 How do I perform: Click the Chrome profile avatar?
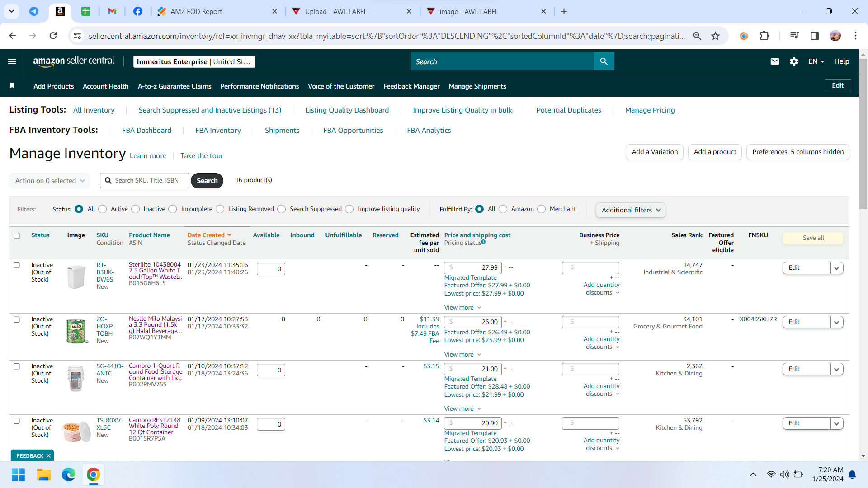tap(835, 36)
